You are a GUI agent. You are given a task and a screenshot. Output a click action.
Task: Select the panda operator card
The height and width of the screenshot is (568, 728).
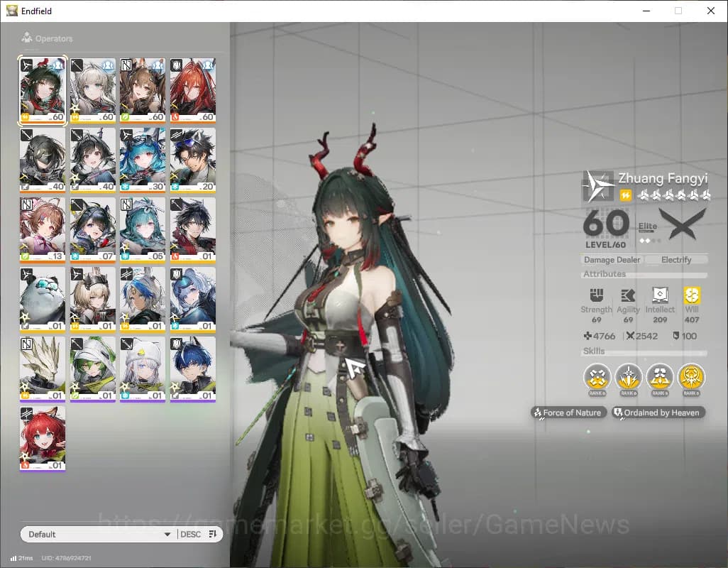(x=43, y=300)
